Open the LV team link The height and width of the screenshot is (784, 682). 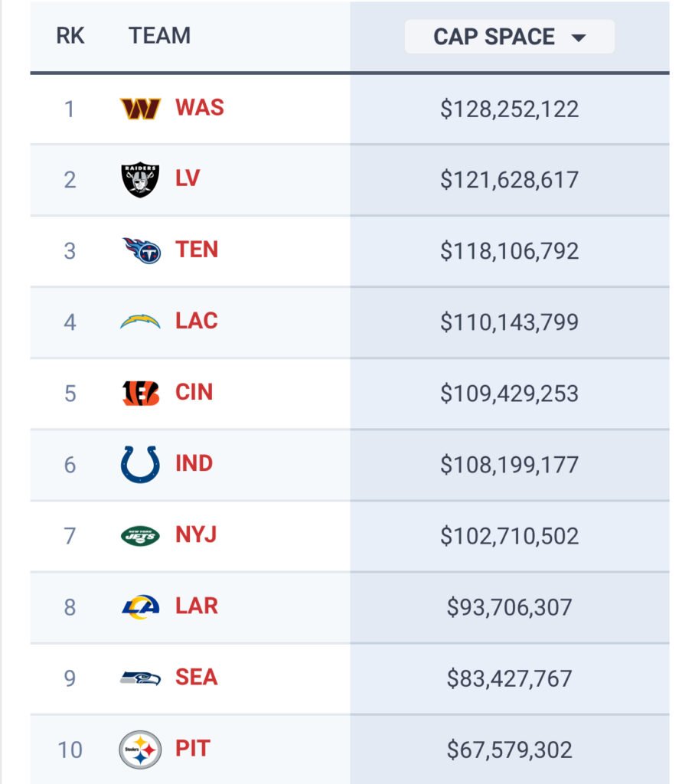tap(188, 179)
